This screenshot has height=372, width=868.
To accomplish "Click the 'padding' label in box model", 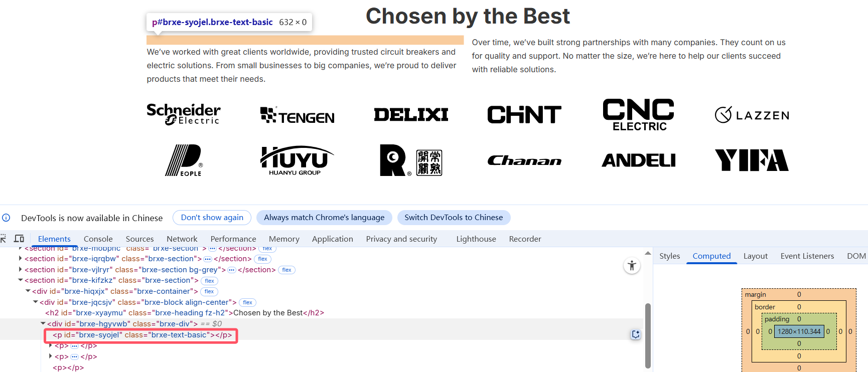I will [x=777, y=319].
